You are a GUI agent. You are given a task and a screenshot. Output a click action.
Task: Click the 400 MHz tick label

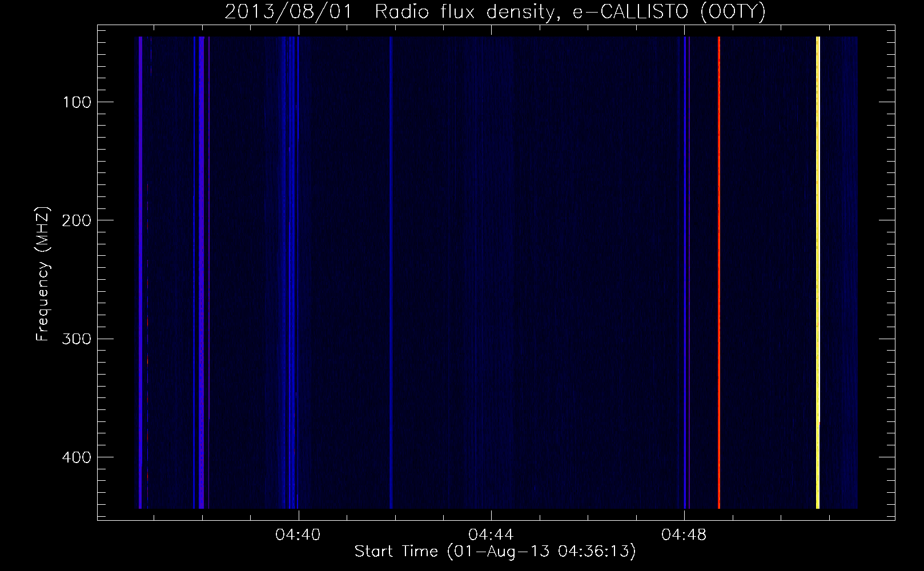point(77,457)
